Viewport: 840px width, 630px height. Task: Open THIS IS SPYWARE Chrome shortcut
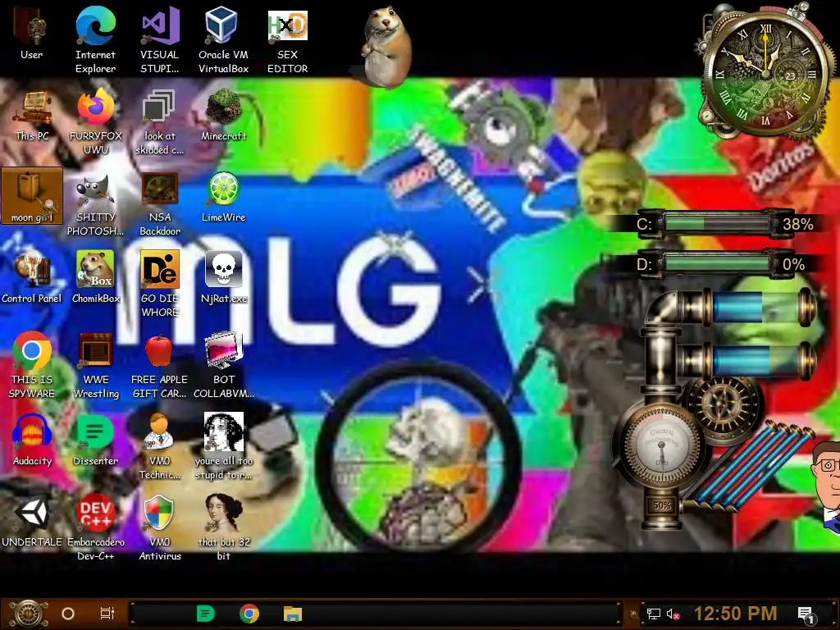point(32,365)
